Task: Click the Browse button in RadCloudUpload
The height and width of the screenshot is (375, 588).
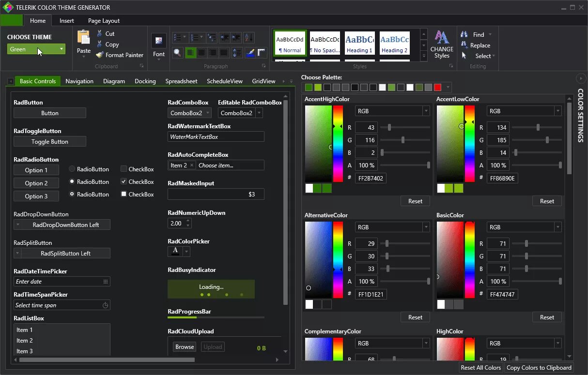Action: point(185,346)
